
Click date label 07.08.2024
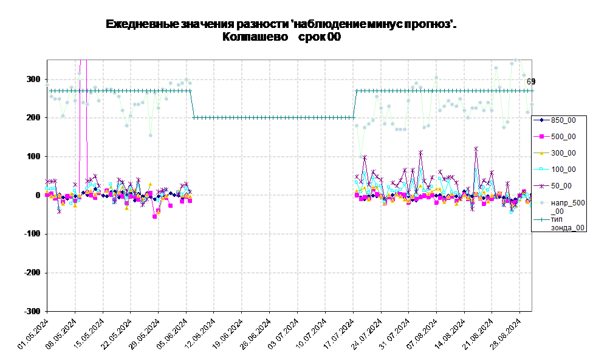point(422,334)
